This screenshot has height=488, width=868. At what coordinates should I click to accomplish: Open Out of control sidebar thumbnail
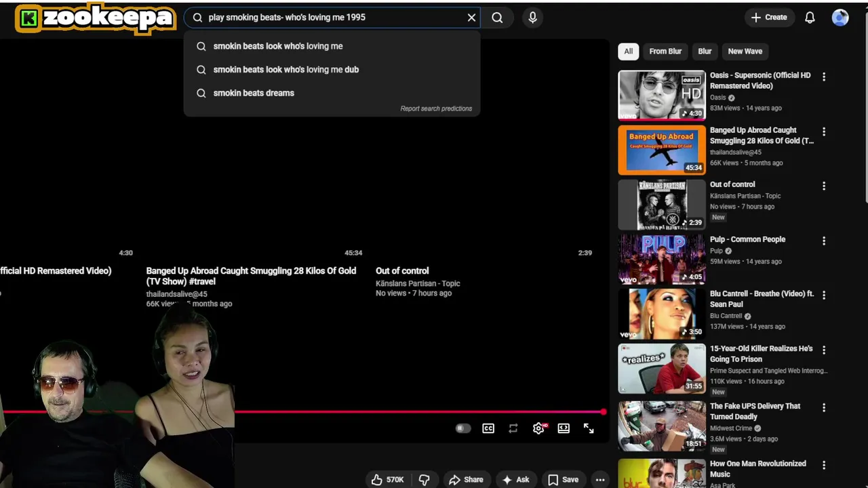(x=662, y=205)
